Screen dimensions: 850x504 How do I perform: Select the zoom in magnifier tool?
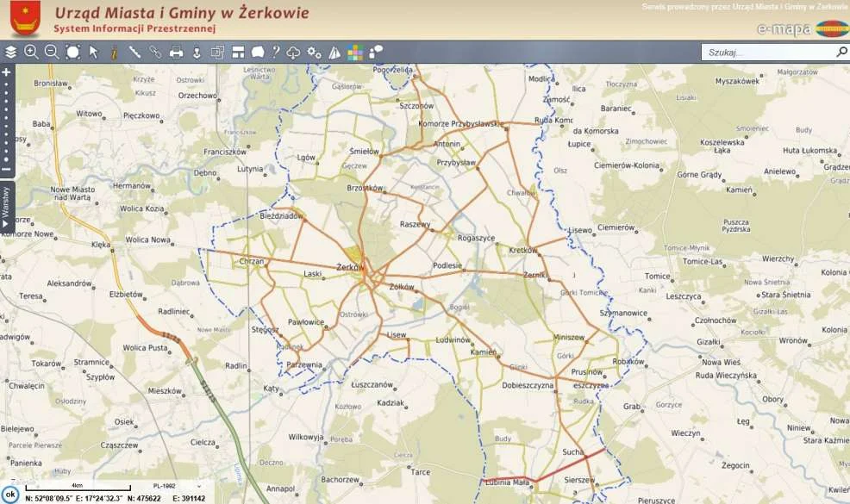pyautogui.click(x=31, y=53)
